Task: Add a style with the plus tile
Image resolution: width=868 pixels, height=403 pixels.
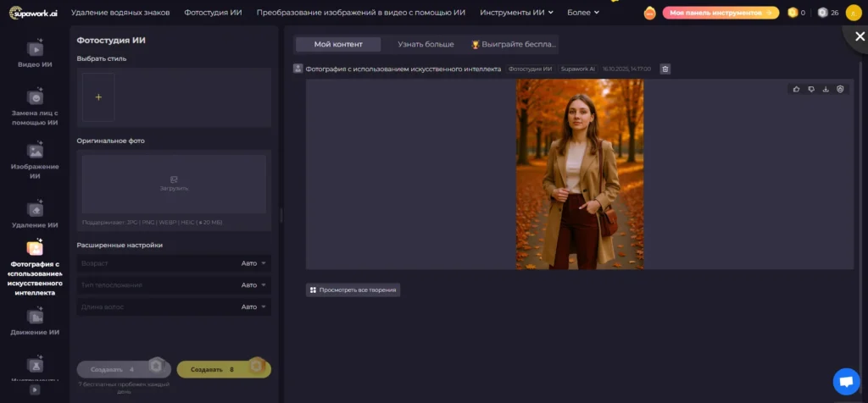Action: (98, 97)
